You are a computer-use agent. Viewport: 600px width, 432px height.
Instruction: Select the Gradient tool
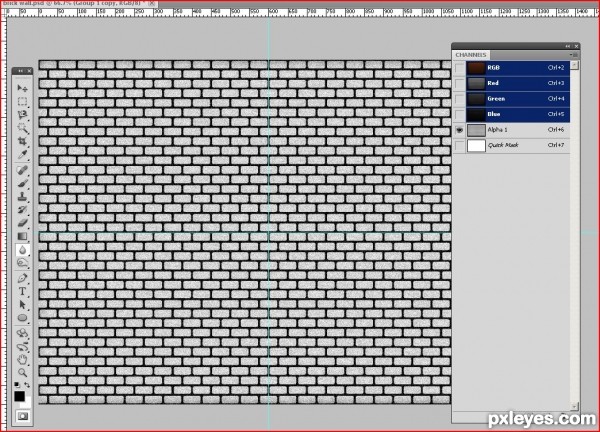point(22,236)
